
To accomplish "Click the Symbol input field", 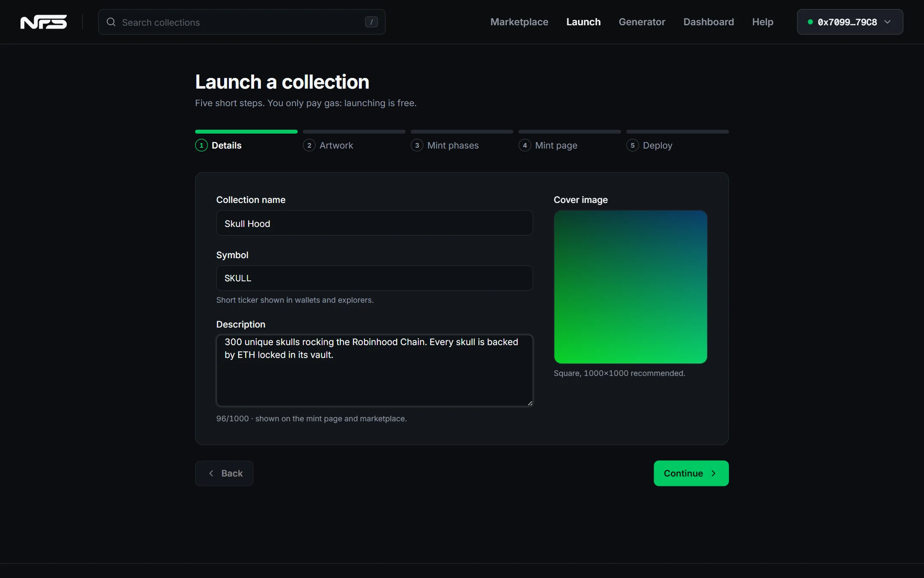I will click(x=375, y=278).
